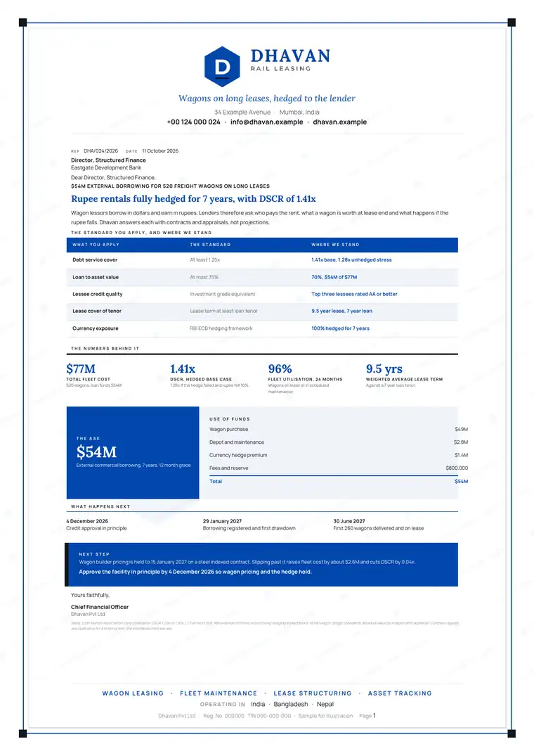Click the Dhavan hexagon D logo
Viewport: 534px width, 756px height.
tap(222, 67)
